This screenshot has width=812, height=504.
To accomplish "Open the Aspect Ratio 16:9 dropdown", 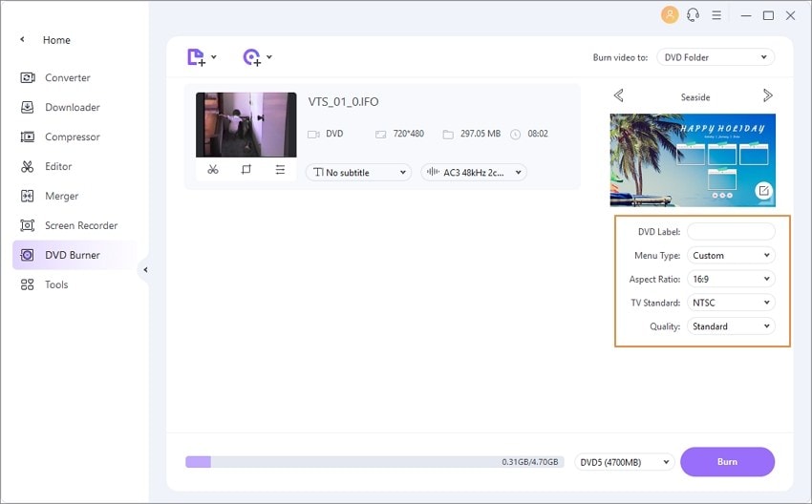I will coord(731,279).
